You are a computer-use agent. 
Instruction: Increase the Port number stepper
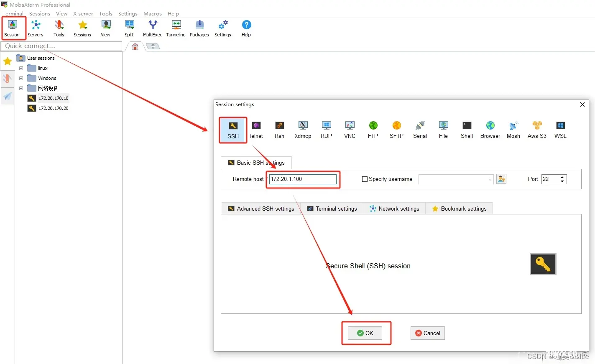click(x=562, y=177)
